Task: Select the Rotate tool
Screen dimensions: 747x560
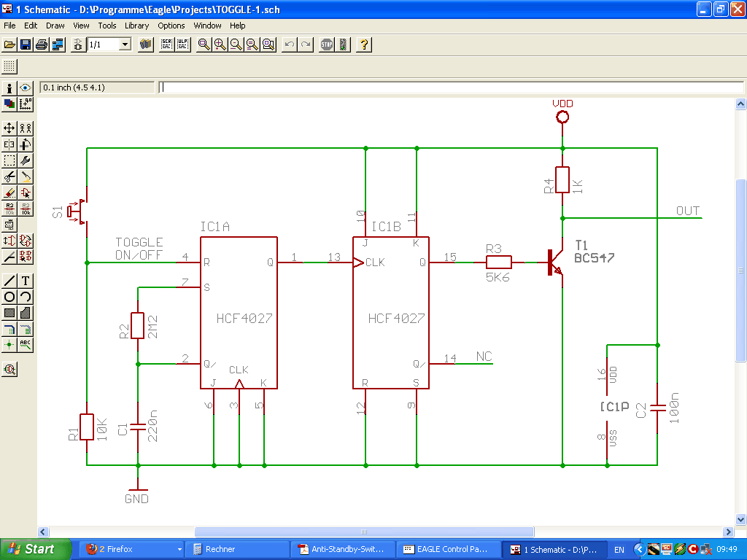Action: (x=26, y=144)
